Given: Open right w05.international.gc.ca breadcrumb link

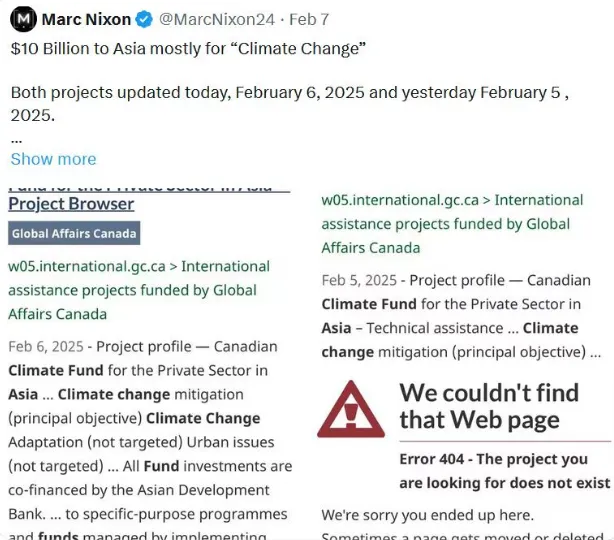Looking at the screenshot, I should click(452, 224).
